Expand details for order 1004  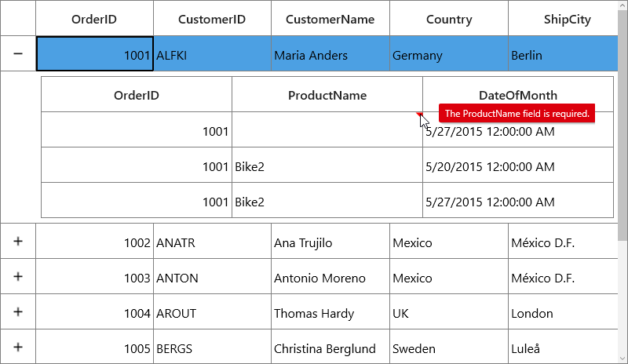(18, 311)
